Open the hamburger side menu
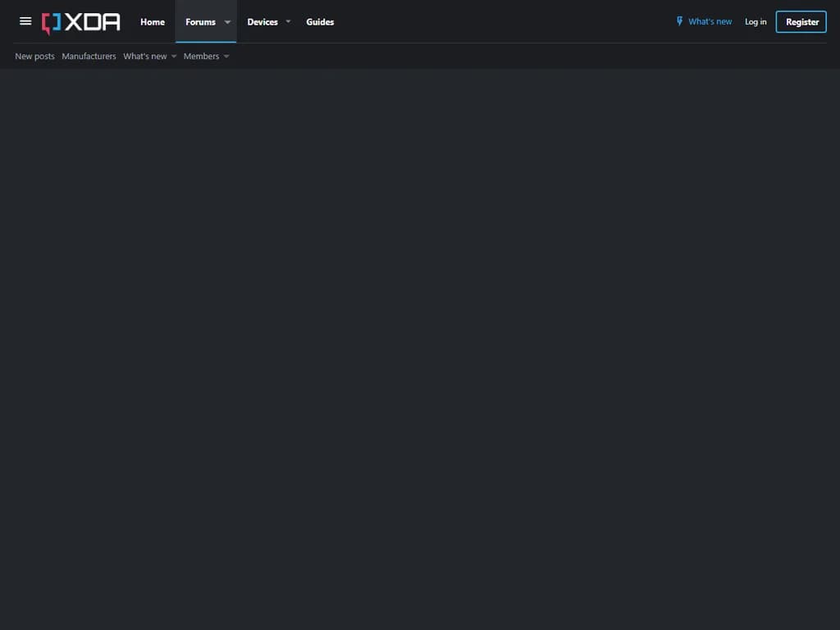 (x=25, y=21)
